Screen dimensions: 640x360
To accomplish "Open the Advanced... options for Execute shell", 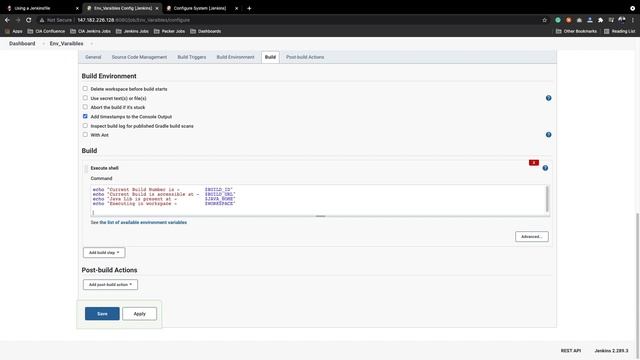I will point(532,237).
